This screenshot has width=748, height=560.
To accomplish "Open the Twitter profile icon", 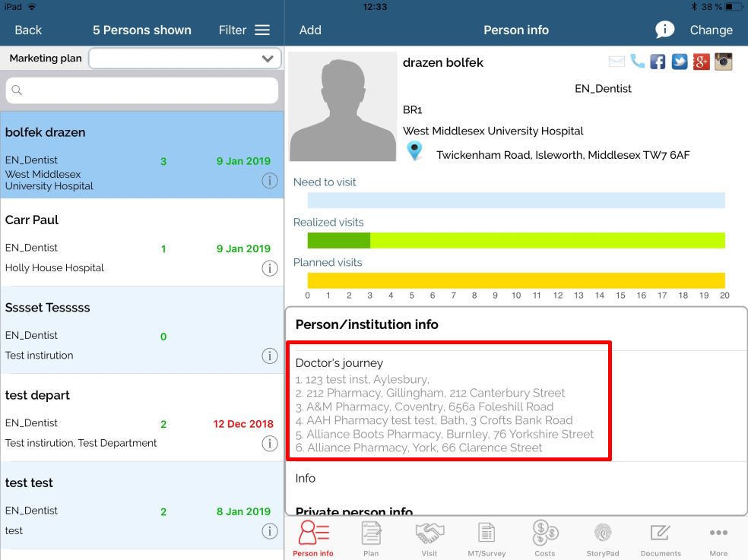I will click(x=680, y=62).
